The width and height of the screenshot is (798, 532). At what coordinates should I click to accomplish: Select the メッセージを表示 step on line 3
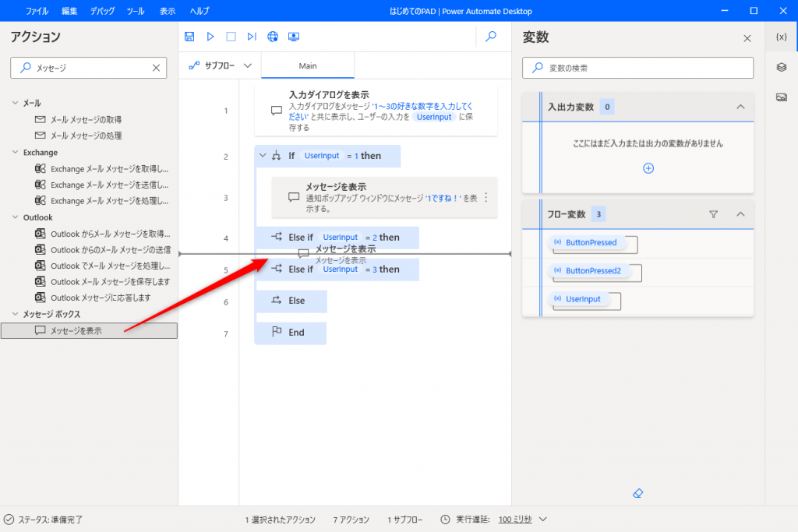point(384,197)
